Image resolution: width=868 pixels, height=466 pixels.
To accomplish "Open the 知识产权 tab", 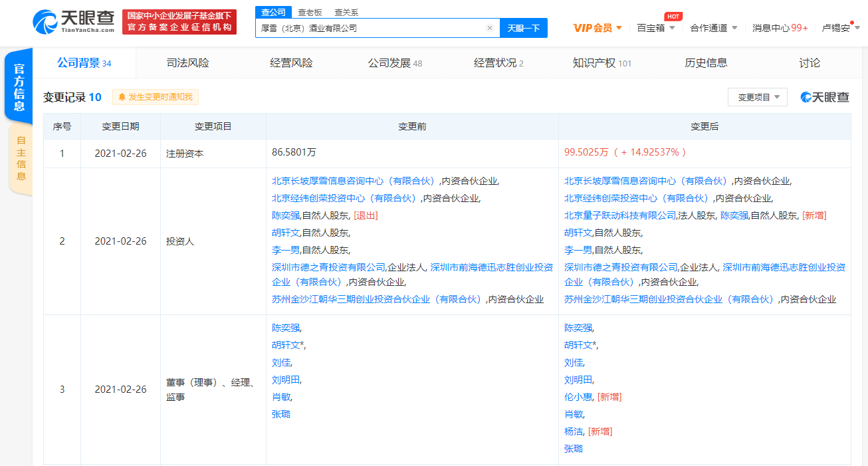I will (x=602, y=63).
